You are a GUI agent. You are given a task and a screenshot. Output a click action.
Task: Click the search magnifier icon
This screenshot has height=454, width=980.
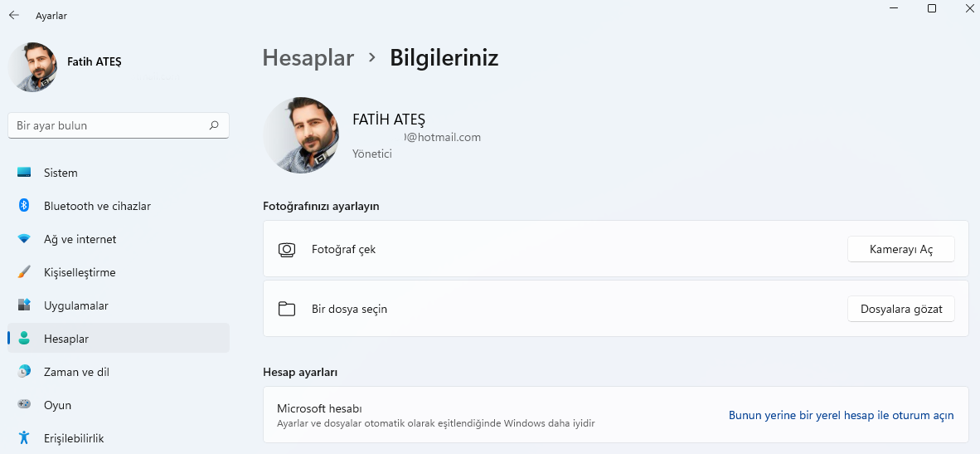click(214, 125)
